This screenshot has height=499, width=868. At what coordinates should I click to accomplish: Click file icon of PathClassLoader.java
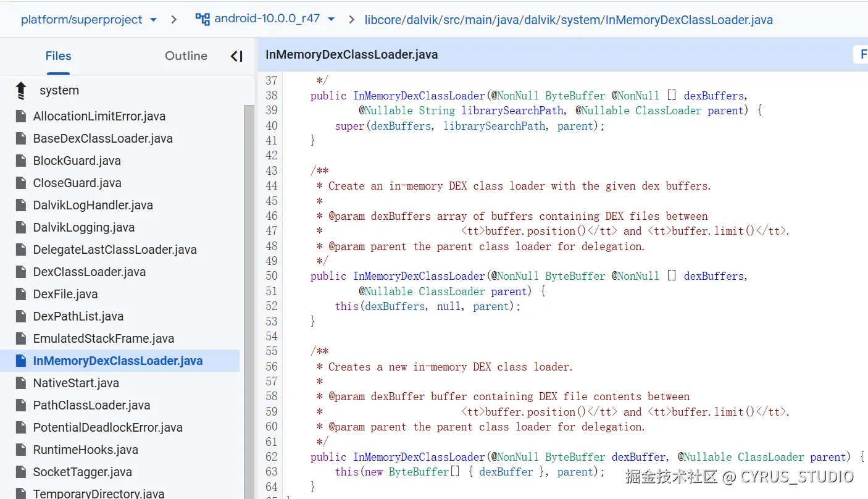coord(20,405)
